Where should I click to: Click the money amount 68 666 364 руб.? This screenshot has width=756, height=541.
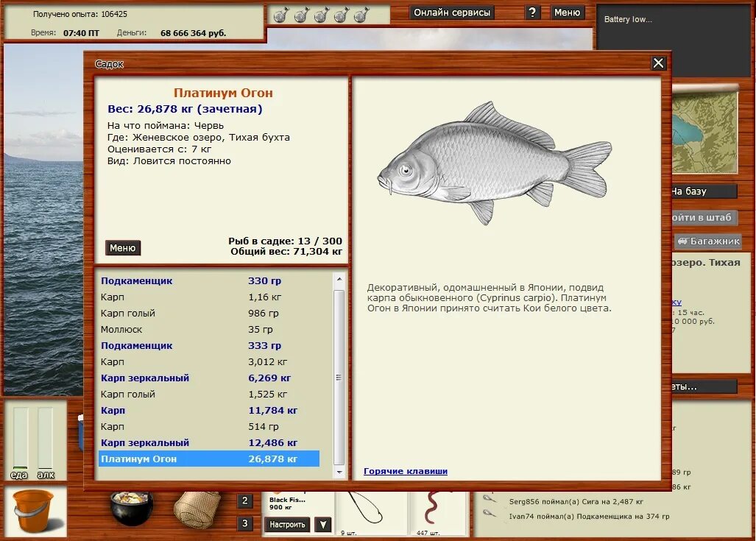194,33
